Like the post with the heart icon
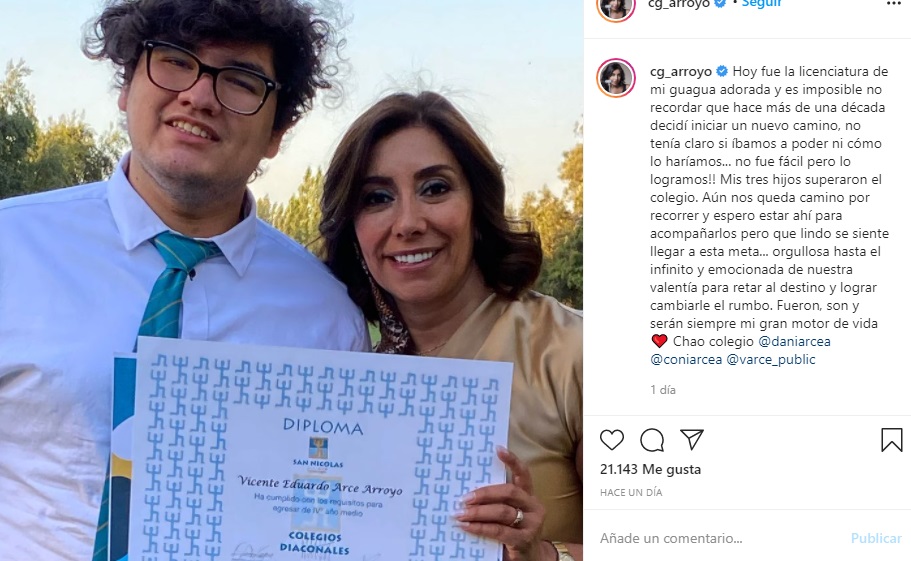The width and height of the screenshot is (911, 561). 612,440
